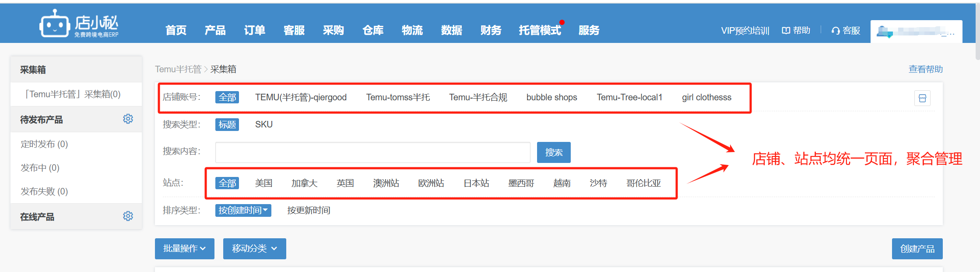The image size is (980, 272).
Task: Expand 批量操作 dropdown button
Action: pyautogui.click(x=185, y=249)
